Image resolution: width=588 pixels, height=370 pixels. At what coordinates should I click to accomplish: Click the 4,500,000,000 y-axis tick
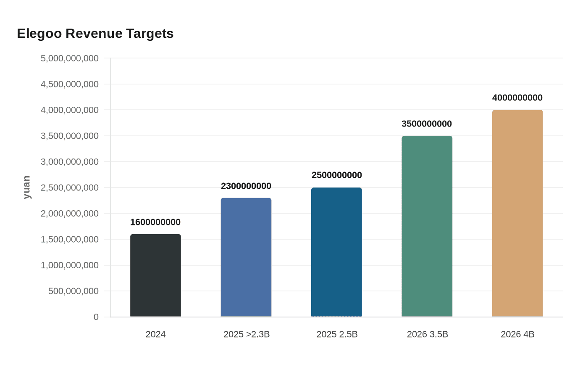click(70, 84)
